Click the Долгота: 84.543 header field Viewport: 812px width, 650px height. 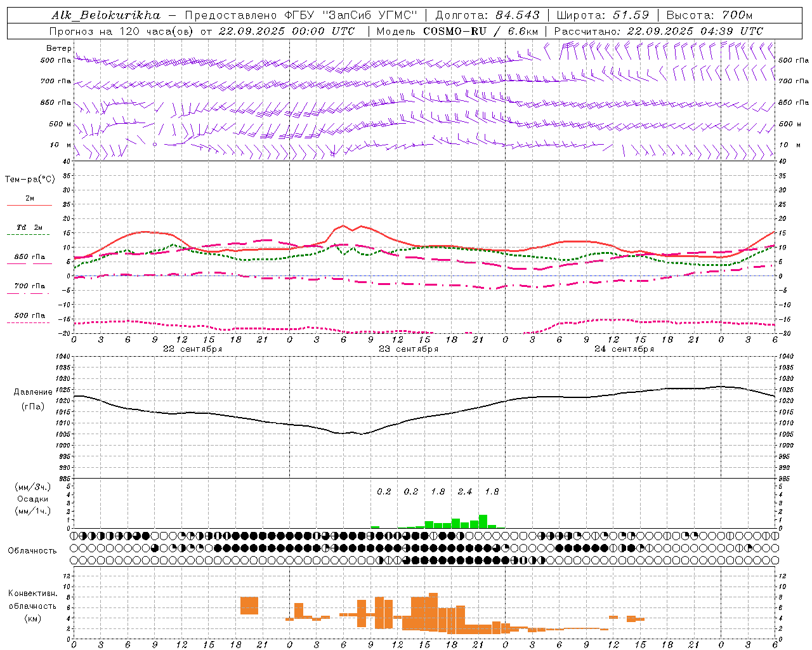tap(487, 15)
